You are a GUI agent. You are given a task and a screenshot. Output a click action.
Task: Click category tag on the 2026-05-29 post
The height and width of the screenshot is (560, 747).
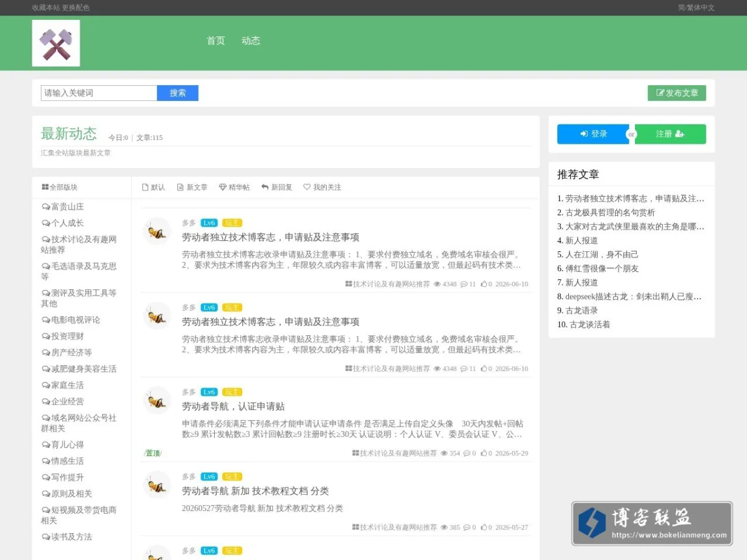pyautogui.click(x=395, y=454)
